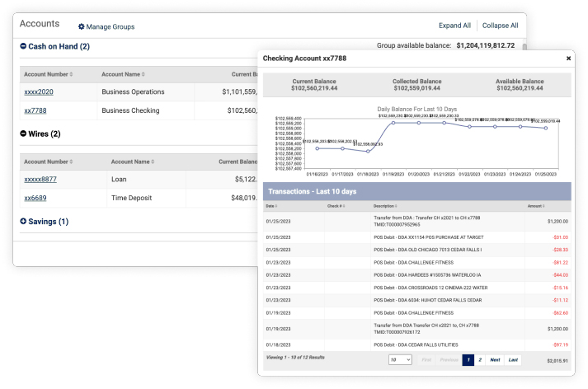Image resolution: width=588 pixels, height=389 pixels.
Task: Click the Manage Groups gear icon
Action: click(81, 26)
